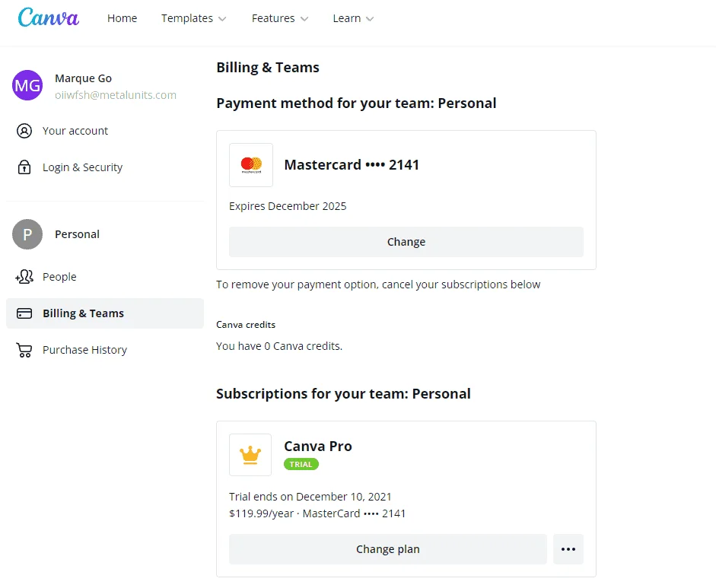716x588 pixels.
Task: Click the oiiwfsh@metalunits.com email
Action: tap(116, 95)
